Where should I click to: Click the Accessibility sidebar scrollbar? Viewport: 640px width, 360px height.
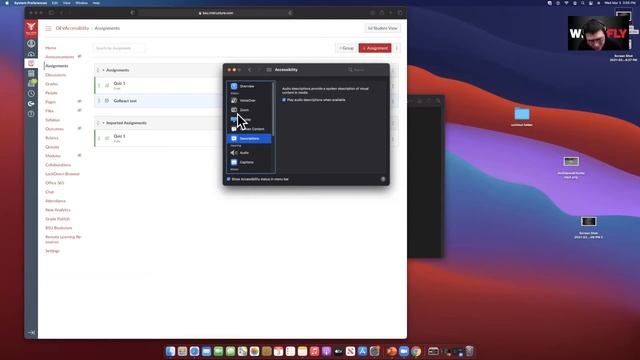(x=273, y=108)
